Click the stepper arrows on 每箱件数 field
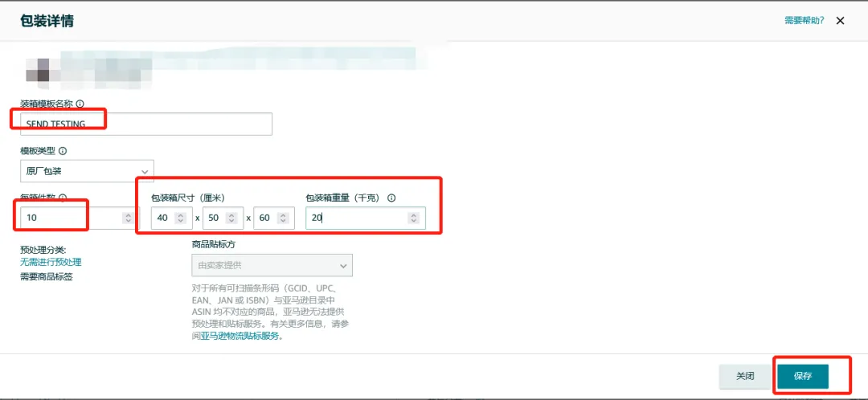Image resolution: width=868 pixels, height=400 pixels. point(128,218)
